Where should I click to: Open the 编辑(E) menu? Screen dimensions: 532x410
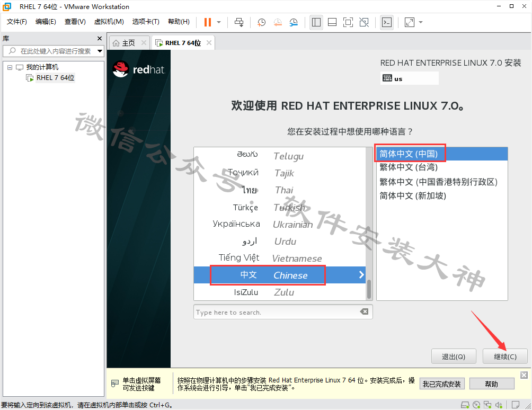46,22
